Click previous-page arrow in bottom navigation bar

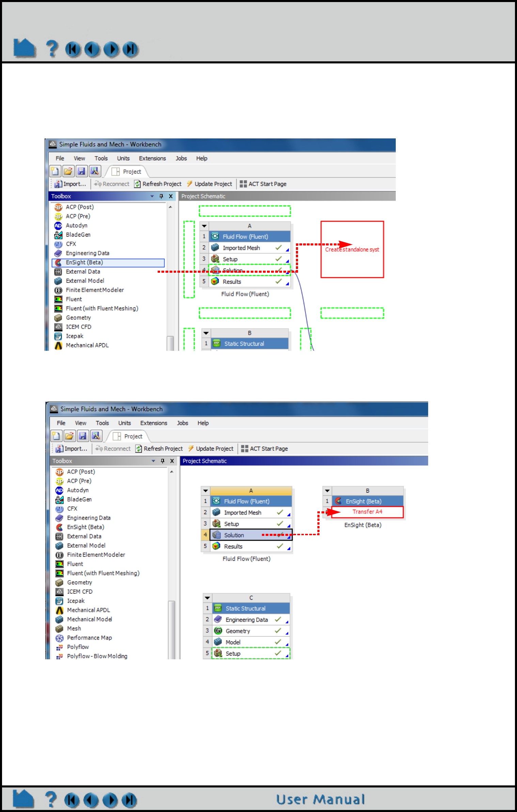[91, 800]
